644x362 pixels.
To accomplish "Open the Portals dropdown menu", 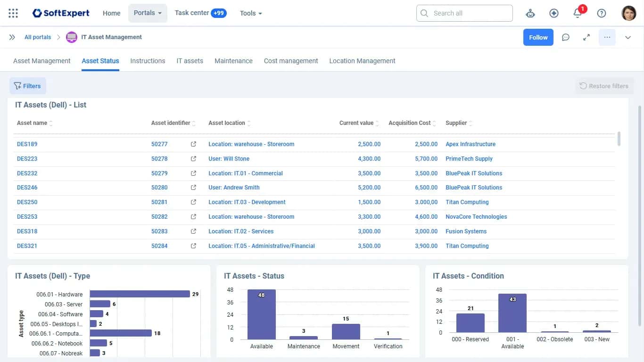I will [148, 13].
